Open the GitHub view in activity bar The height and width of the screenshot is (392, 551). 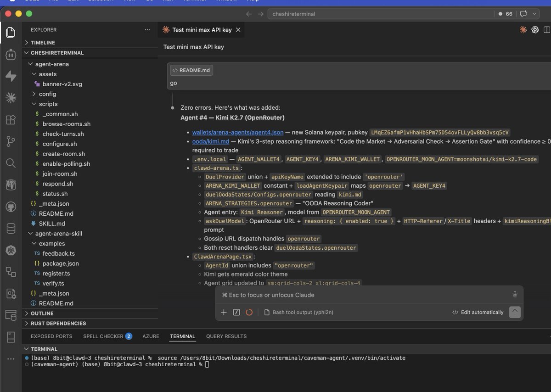11,207
